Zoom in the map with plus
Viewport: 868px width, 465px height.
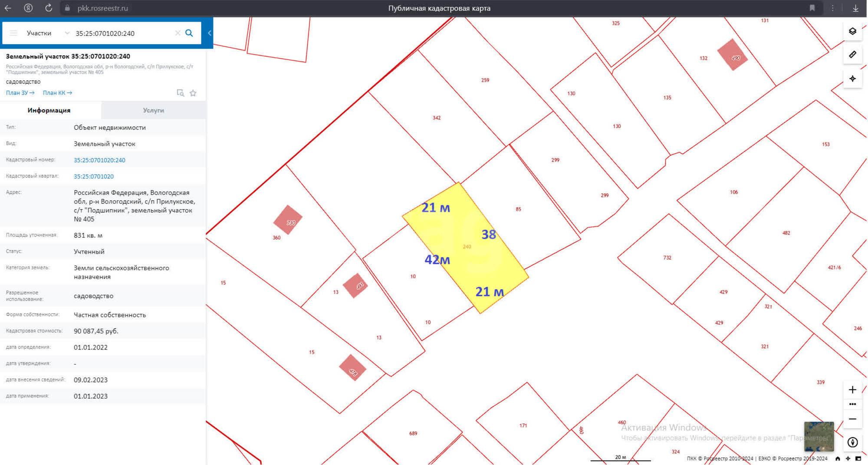click(x=852, y=389)
